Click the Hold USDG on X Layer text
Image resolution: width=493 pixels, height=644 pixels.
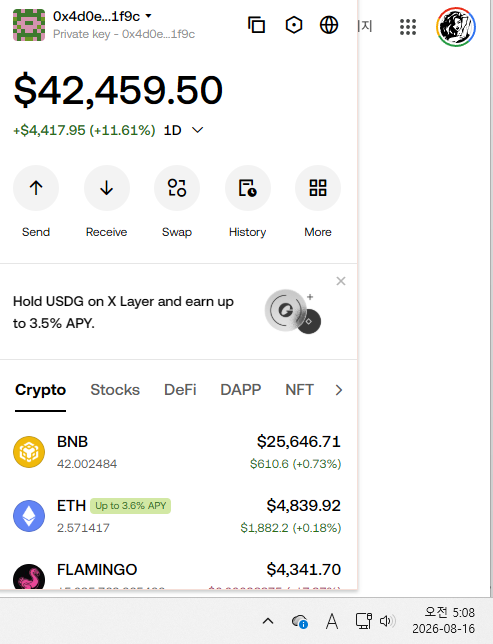pos(123,312)
